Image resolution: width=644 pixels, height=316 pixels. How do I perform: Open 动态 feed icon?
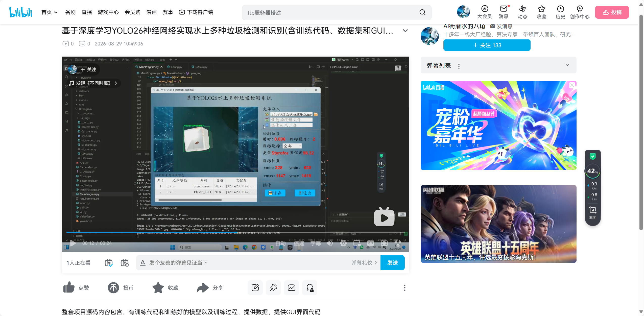pos(522,12)
